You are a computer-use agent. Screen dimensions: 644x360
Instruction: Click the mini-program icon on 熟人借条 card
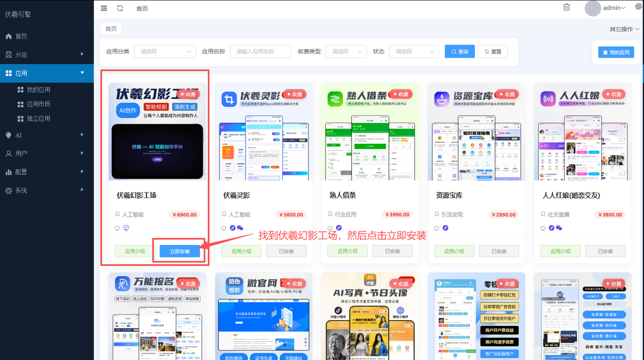[x=339, y=228]
